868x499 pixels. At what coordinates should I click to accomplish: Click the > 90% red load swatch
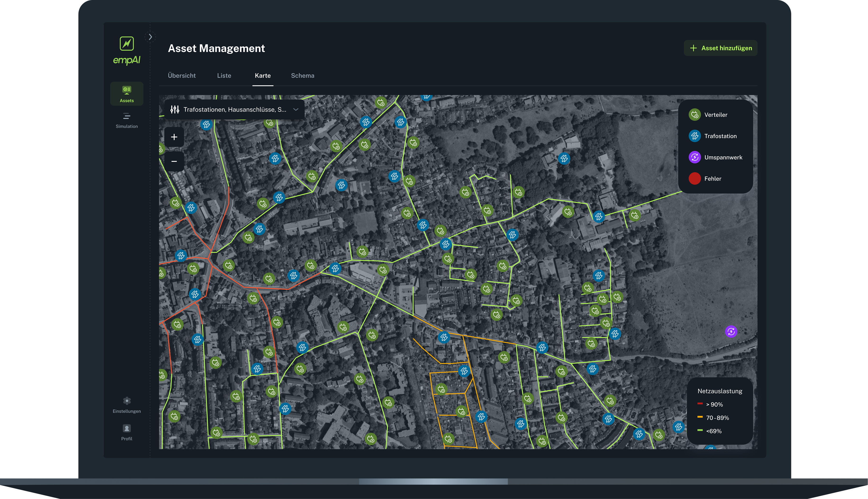tap(700, 404)
